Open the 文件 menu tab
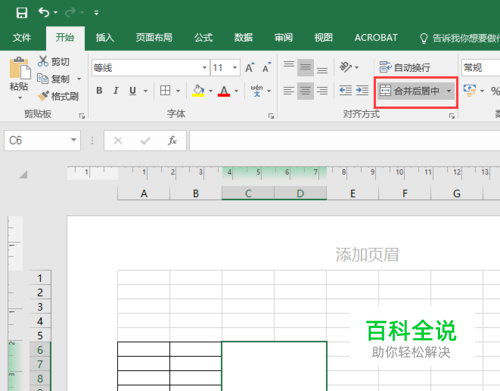This screenshot has width=500, height=391. [x=22, y=38]
